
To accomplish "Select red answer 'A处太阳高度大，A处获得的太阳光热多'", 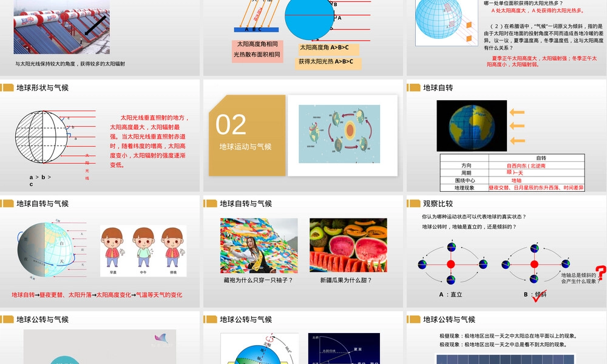I will 538,11.
